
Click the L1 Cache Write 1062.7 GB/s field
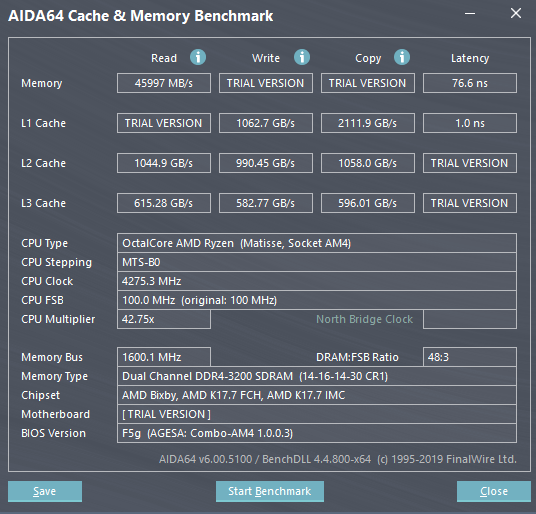point(266,123)
